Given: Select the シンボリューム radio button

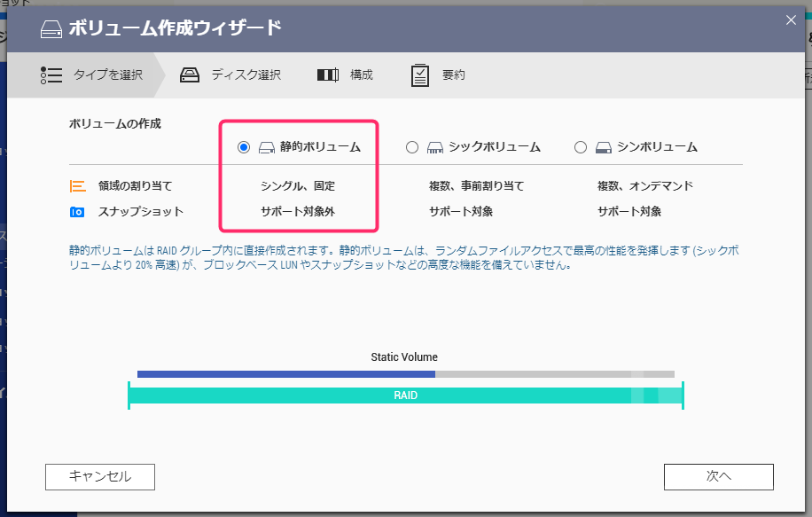Looking at the screenshot, I should point(581,147).
